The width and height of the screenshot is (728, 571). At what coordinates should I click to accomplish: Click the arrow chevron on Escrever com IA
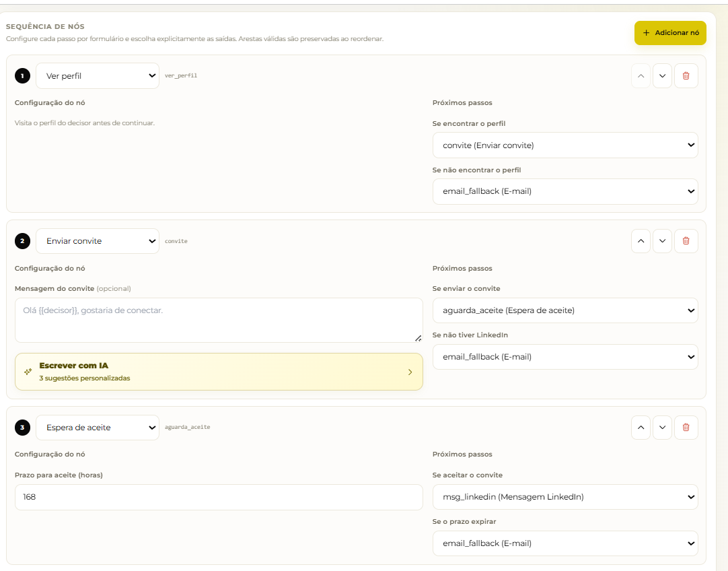tap(410, 372)
